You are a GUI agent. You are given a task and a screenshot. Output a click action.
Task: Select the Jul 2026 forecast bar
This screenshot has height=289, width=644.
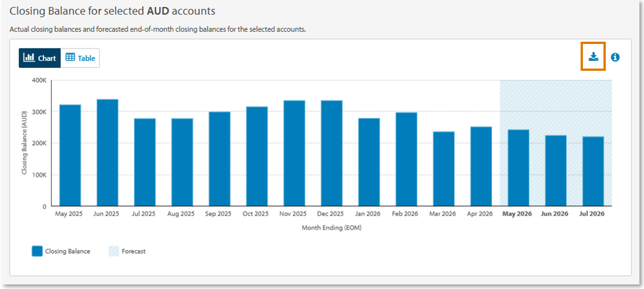(594, 171)
